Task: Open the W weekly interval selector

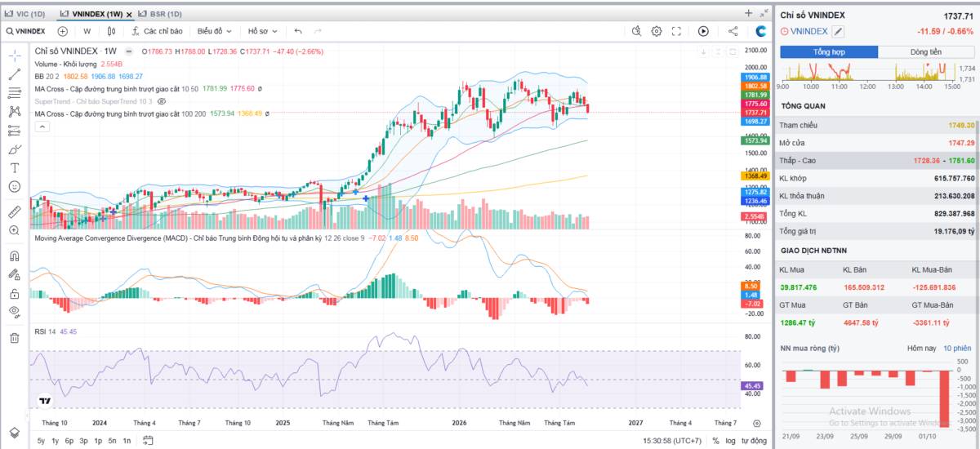Action: click(x=87, y=31)
